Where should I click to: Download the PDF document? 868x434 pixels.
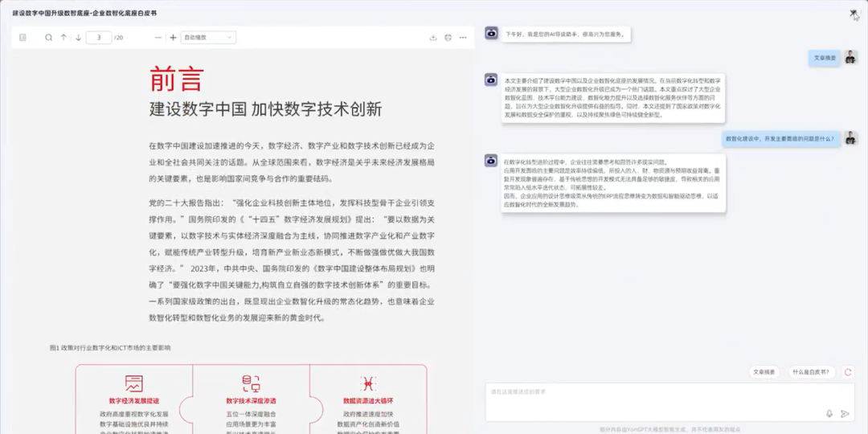[x=433, y=38]
